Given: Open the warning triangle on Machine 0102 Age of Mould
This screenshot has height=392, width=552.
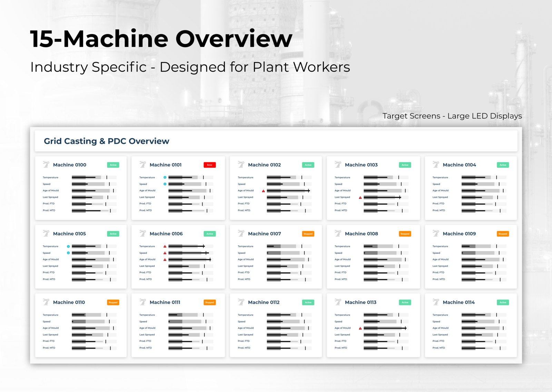Looking at the screenshot, I should tap(263, 190).
